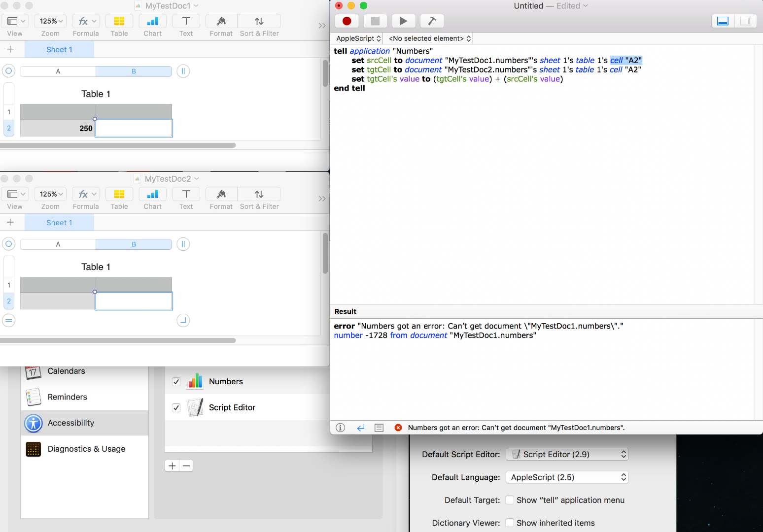Screen dimensions: 763x532
Task: Click the corner resize handle in MyTestDoc2 table
Action: pos(183,320)
